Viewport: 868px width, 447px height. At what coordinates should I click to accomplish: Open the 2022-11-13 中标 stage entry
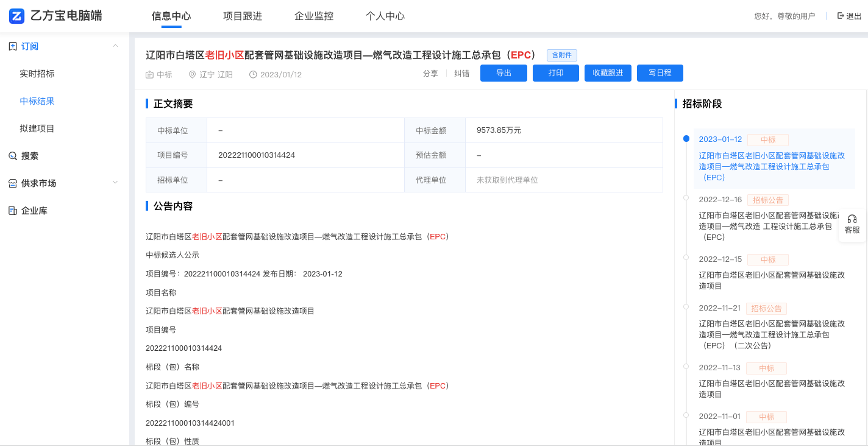pos(774,381)
